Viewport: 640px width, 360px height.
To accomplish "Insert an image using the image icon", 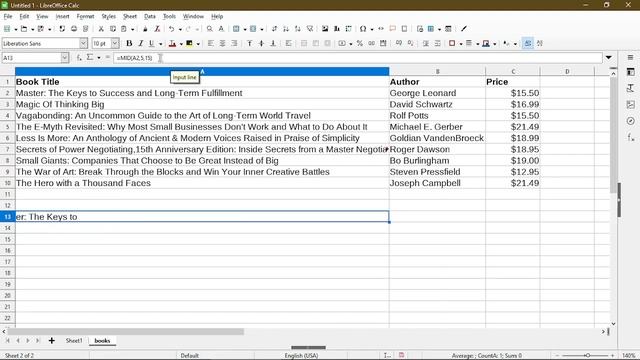I will 325,29.
